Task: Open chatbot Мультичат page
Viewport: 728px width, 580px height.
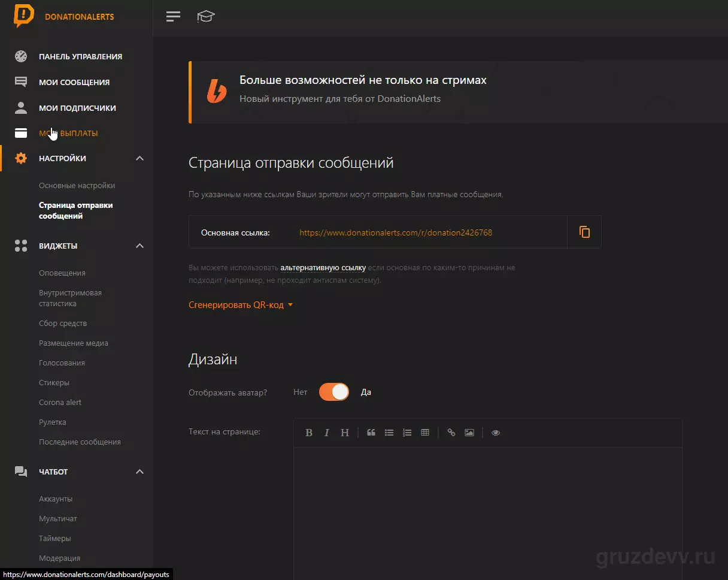Action: [58, 518]
